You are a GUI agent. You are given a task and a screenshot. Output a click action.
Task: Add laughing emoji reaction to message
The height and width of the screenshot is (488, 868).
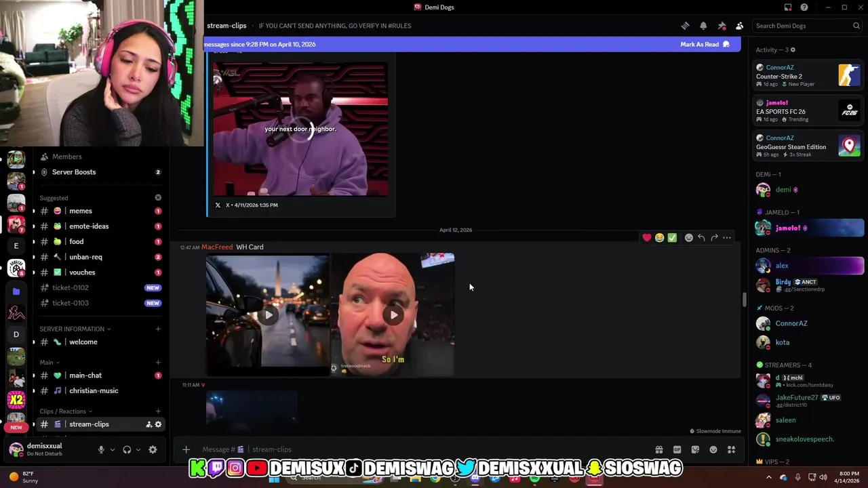click(x=659, y=238)
